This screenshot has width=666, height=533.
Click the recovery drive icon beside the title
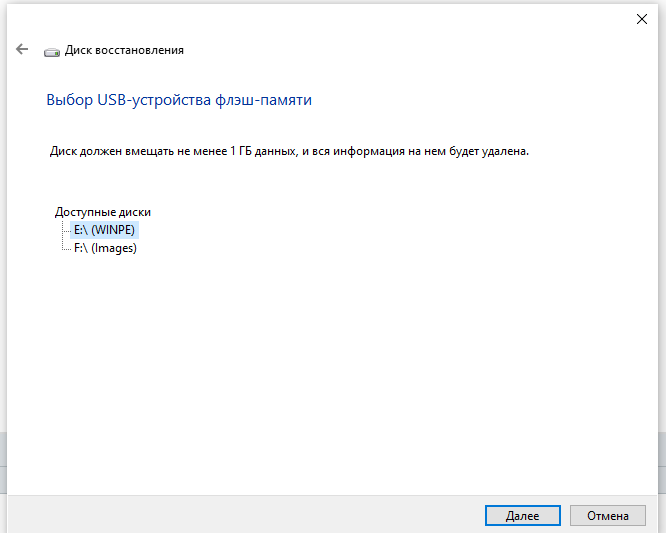click(52, 51)
